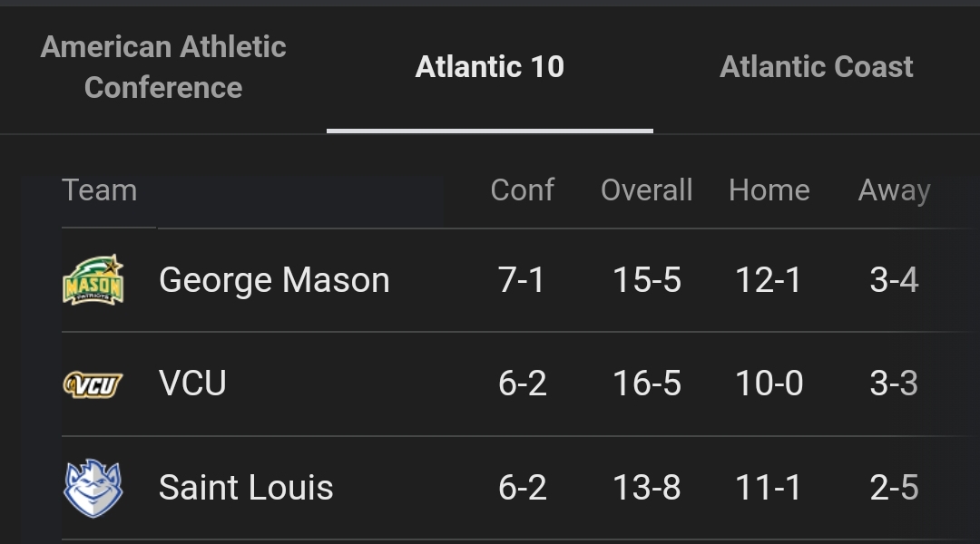This screenshot has height=544, width=980.
Task: Sort by Conf column header
Action: coord(523,189)
